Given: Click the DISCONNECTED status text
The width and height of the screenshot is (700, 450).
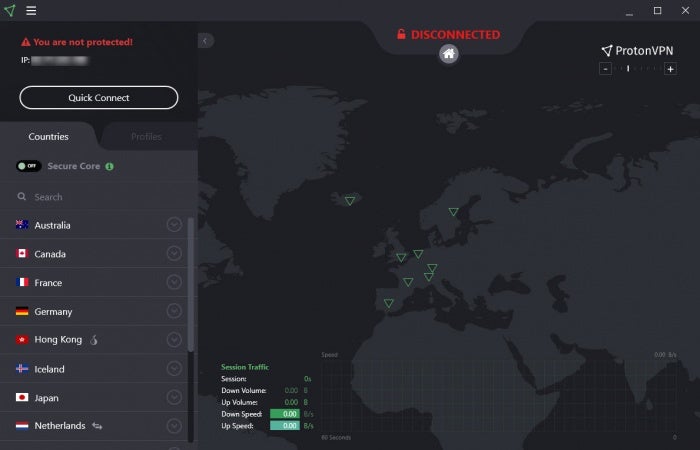Looking at the screenshot, I should (x=455, y=35).
